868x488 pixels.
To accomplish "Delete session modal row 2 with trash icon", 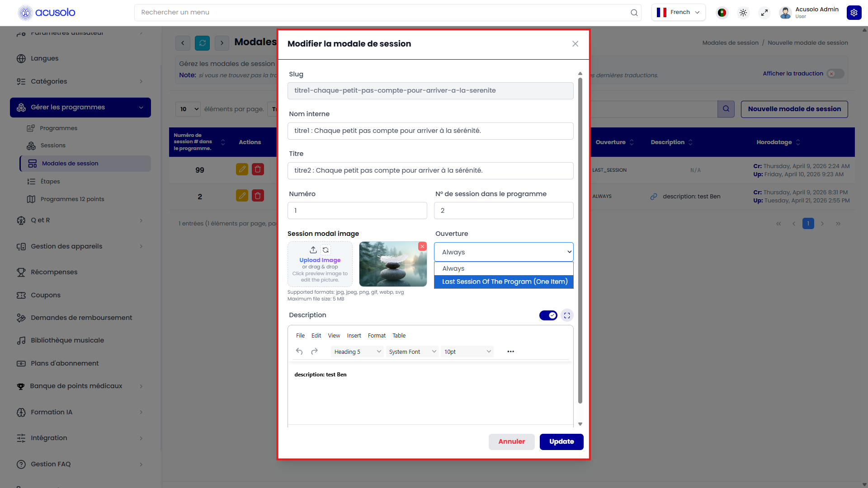I will coord(258,196).
